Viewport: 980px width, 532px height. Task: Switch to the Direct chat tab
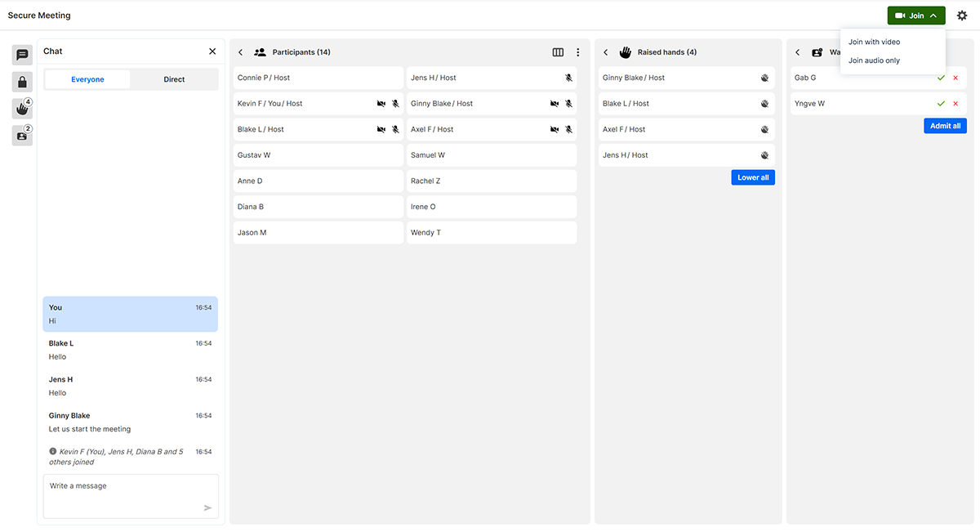[174, 79]
